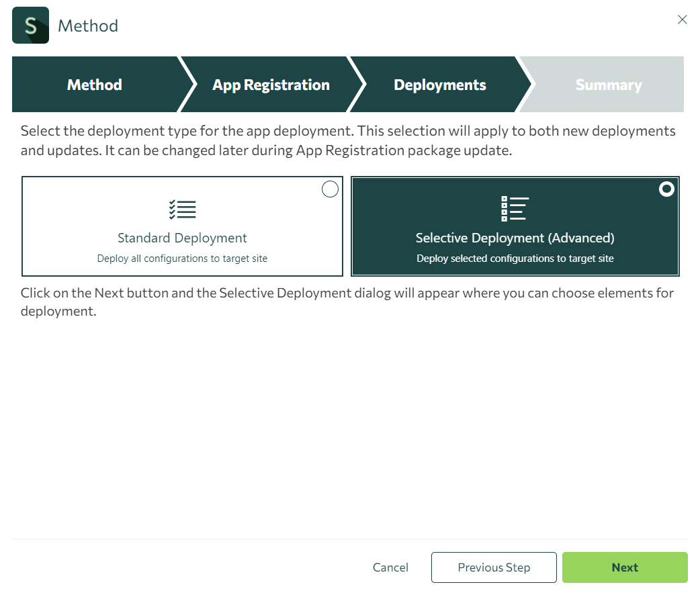
Task: Go back with Previous Step button
Action: 494,567
